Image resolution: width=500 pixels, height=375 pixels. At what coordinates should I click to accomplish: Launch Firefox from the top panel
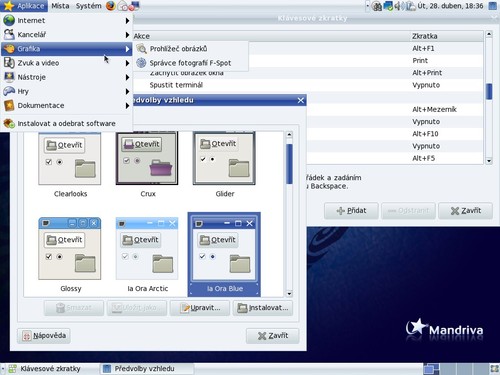tap(111, 6)
